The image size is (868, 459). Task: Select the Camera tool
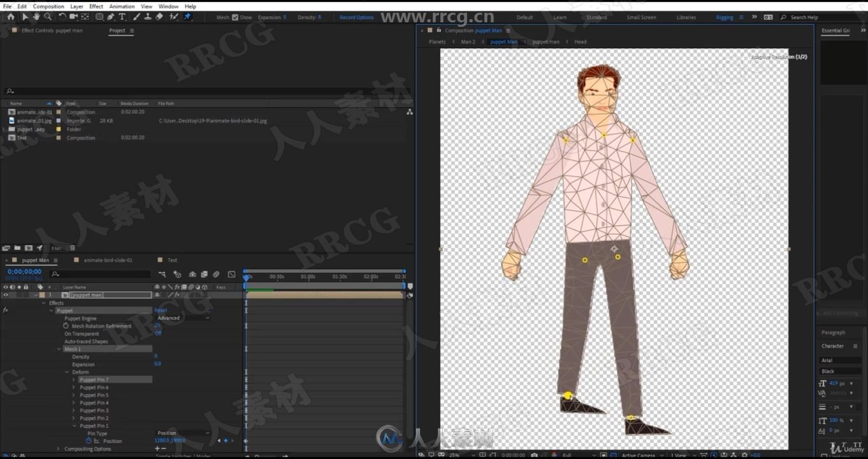tap(73, 17)
